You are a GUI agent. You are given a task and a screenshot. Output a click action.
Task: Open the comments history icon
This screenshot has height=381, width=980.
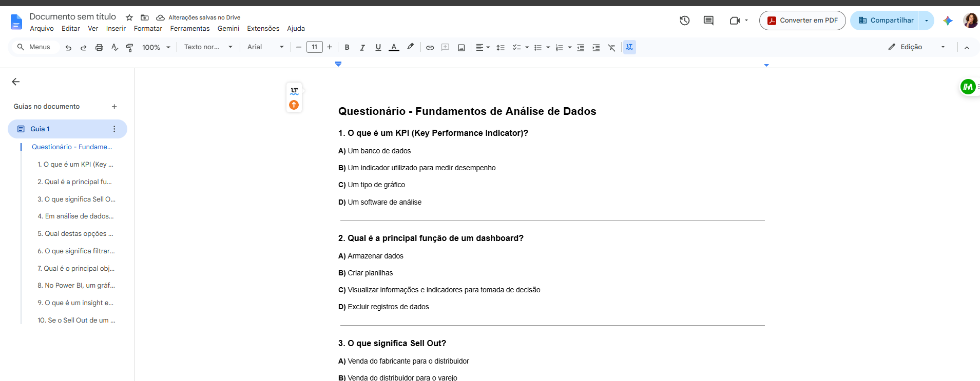click(708, 21)
